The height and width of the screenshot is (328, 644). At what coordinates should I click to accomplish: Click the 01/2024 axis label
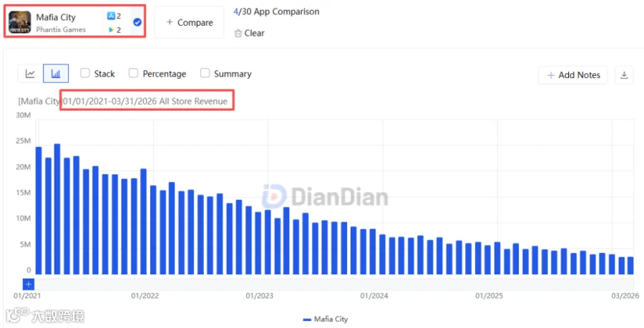(374, 296)
